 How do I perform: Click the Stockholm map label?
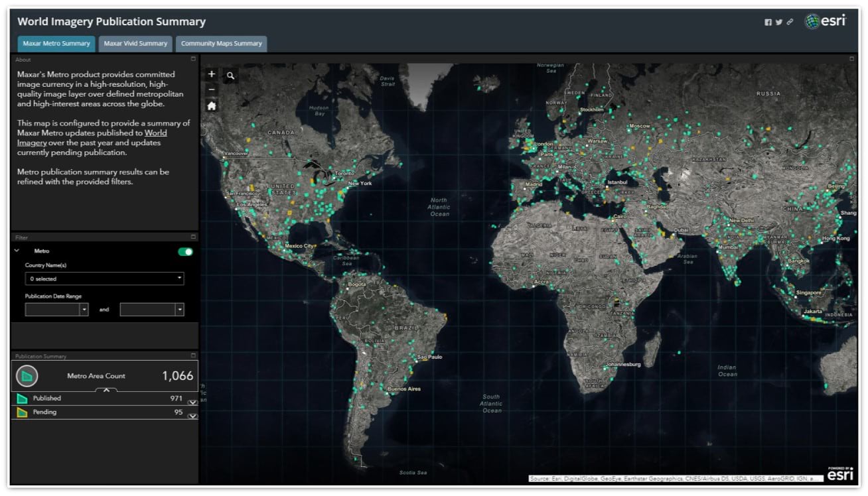click(x=591, y=109)
